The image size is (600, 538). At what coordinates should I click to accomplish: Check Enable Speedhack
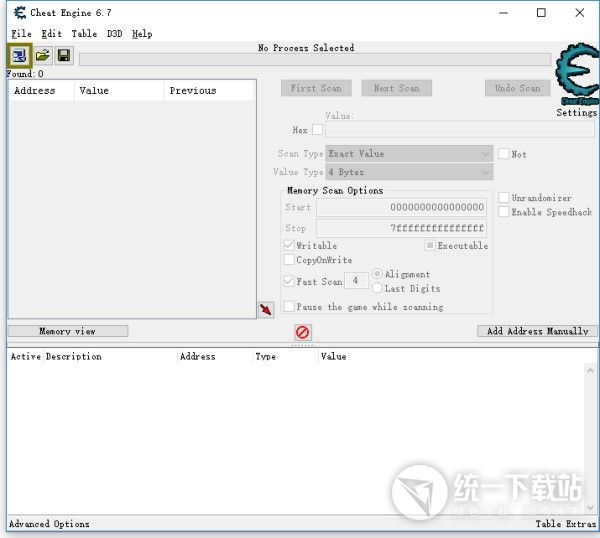pos(504,212)
